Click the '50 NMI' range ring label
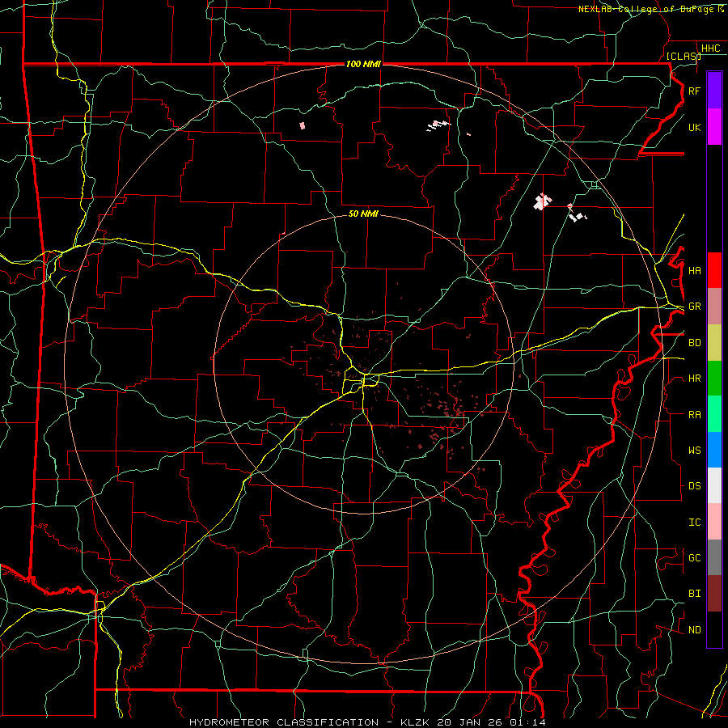Screen dimensions: 728x728 tap(363, 214)
